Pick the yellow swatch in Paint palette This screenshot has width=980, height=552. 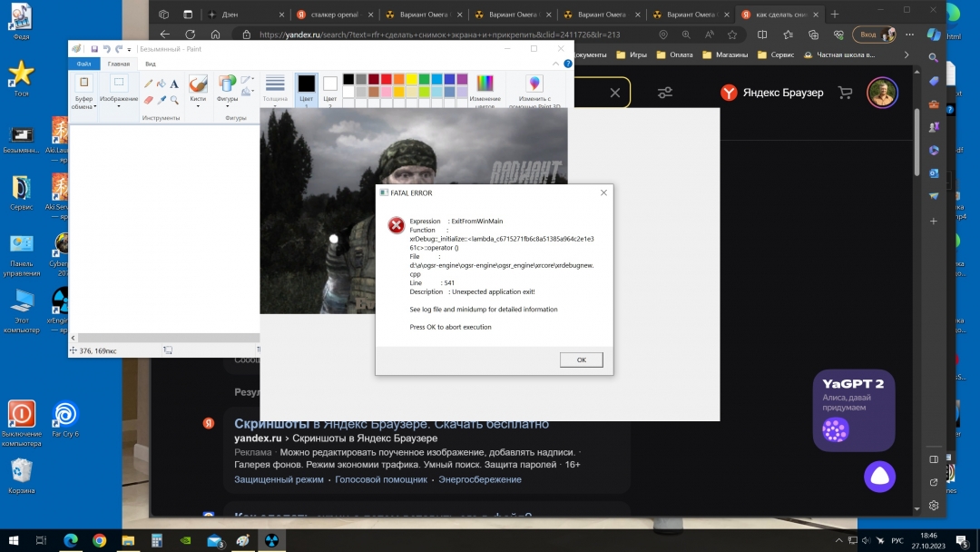click(x=411, y=79)
